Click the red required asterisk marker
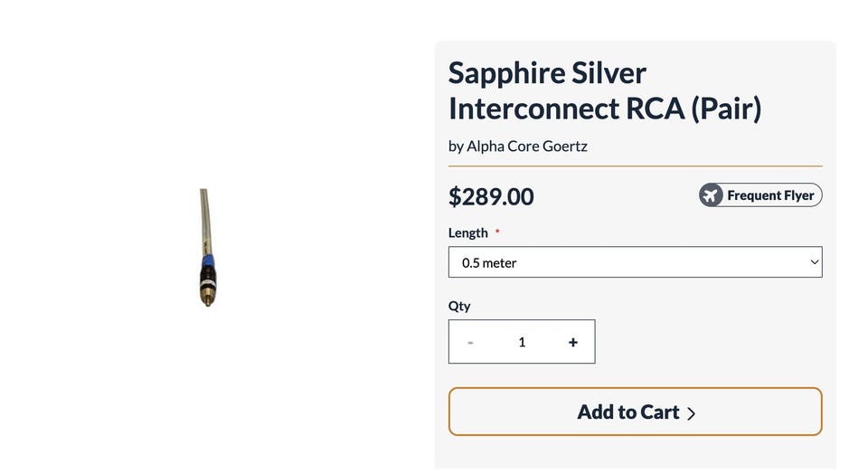The width and height of the screenshot is (868, 474). point(497,232)
